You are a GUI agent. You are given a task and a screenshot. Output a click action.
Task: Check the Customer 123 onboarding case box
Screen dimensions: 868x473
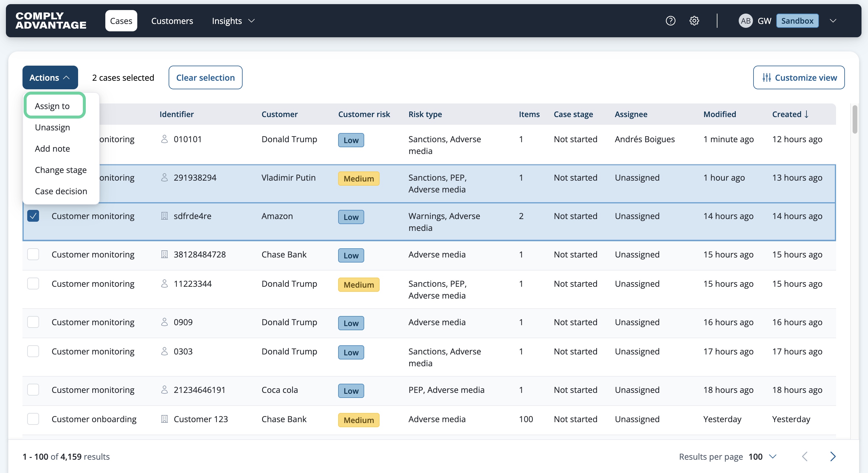click(33, 419)
